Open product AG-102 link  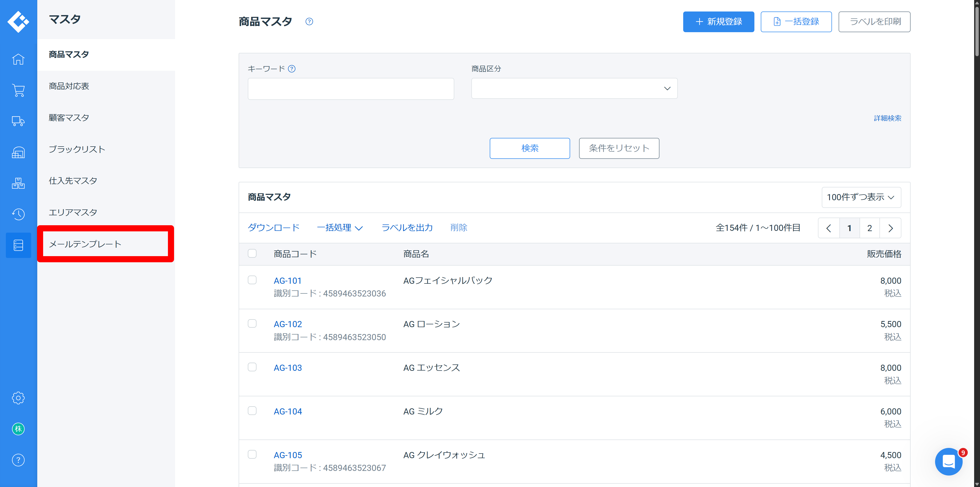point(288,324)
